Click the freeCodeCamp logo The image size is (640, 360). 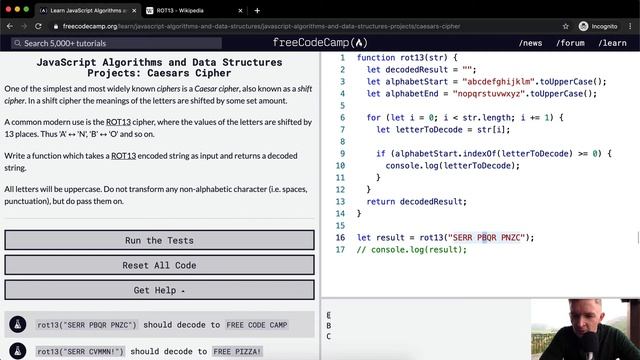[x=320, y=42]
